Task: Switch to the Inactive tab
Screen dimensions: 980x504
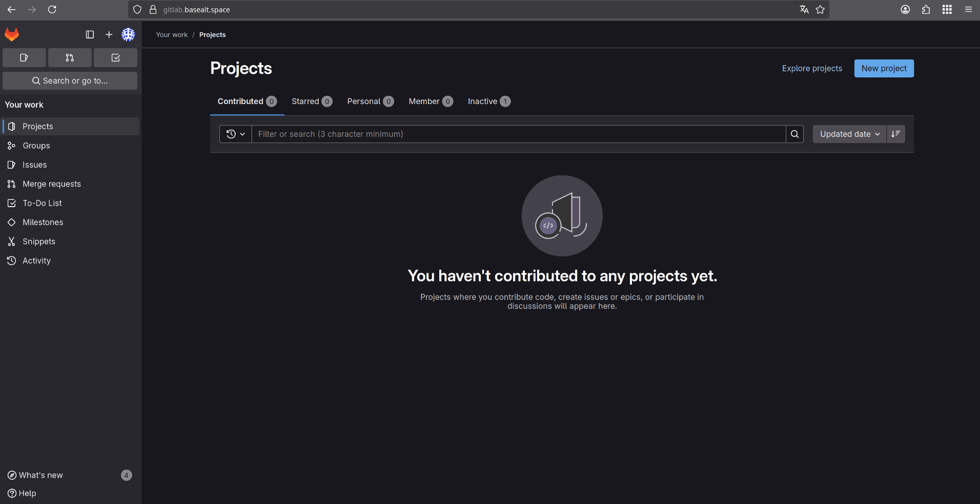Action: [489, 102]
